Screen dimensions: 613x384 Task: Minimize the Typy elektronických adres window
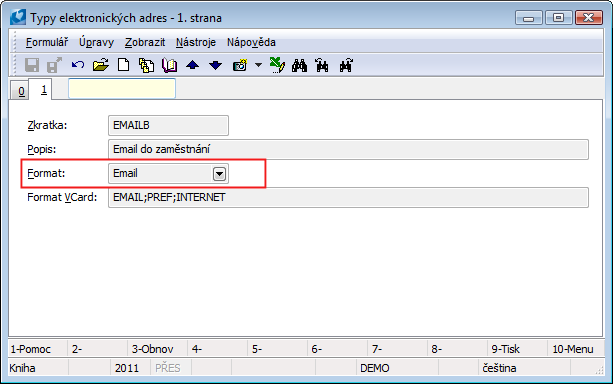(x=529, y=18)
